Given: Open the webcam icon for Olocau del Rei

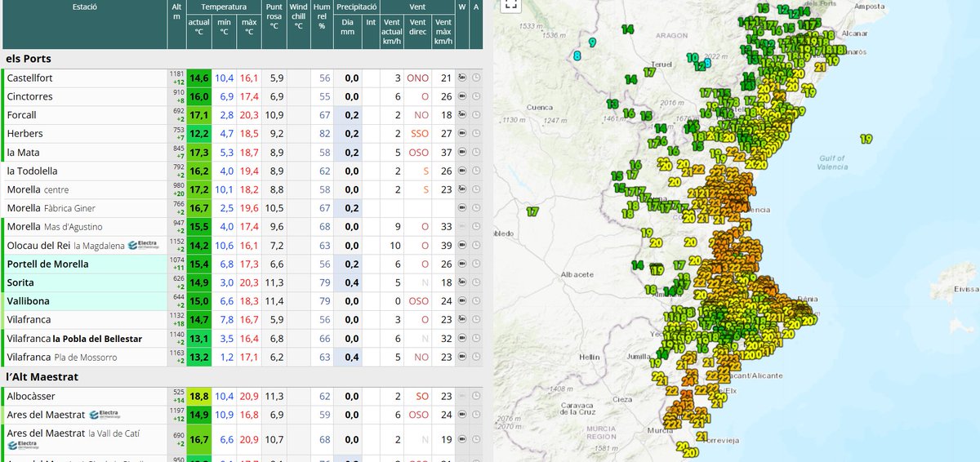Looking at the screenshot, I should coord(461,246).
